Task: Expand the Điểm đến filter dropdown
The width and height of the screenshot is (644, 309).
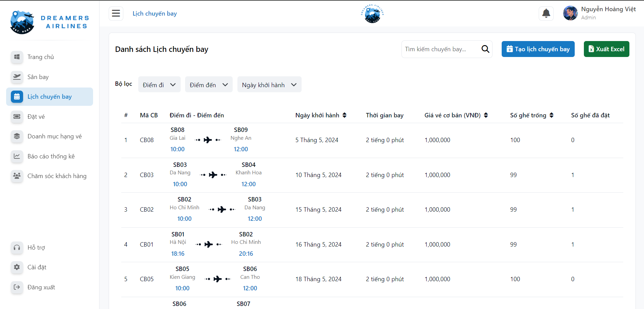Action: click(209, 84)
